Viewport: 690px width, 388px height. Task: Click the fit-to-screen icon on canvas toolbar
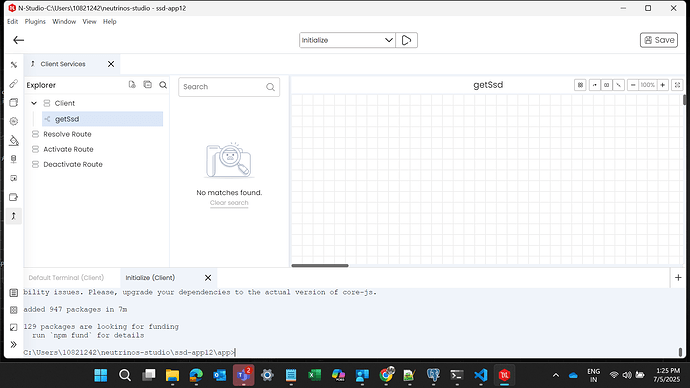(x=677, y=85)
